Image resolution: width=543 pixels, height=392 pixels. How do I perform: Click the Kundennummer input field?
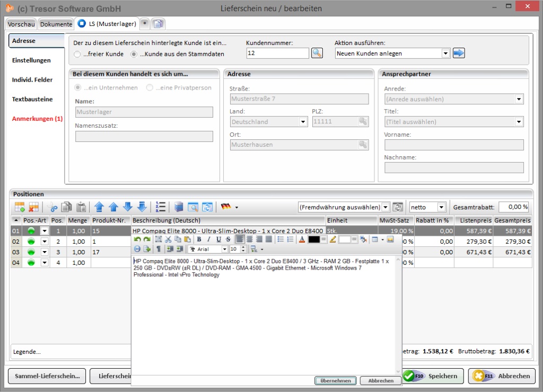click(x=277, y=53)
